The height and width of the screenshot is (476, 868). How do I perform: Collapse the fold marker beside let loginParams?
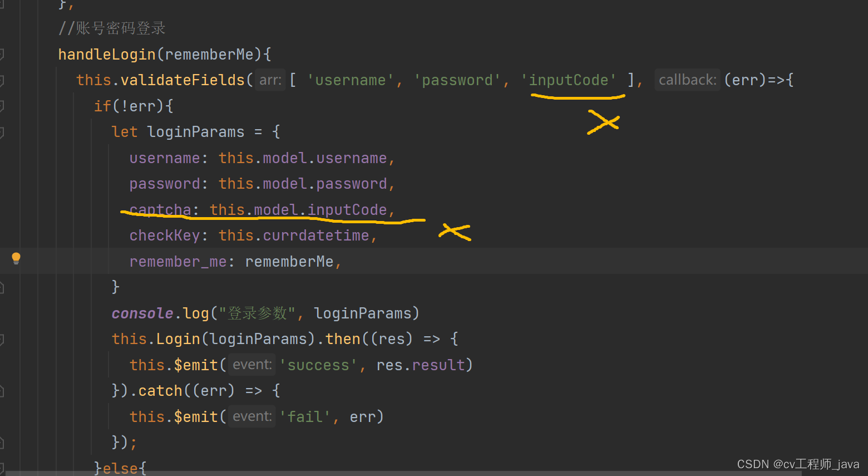click(2, 132)
